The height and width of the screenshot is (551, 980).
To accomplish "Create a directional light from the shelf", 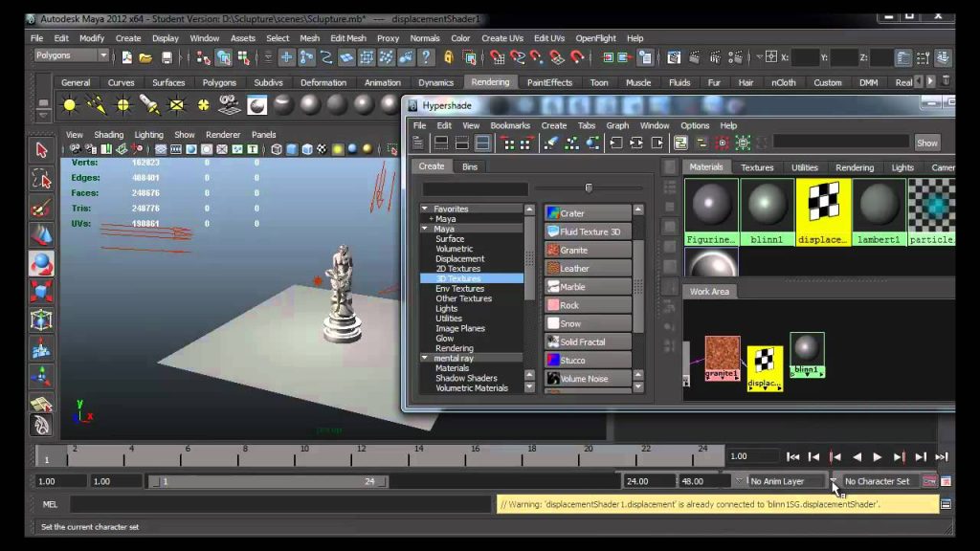I will [97, 105].
